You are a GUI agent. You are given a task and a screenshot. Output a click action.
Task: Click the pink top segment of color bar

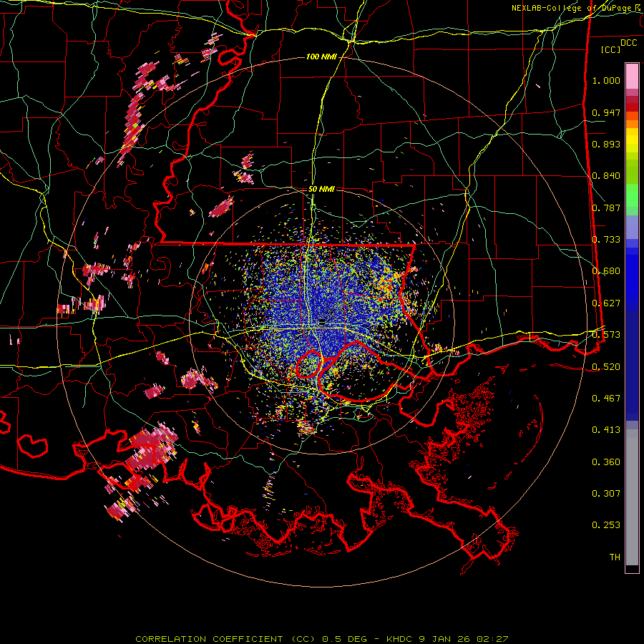pyautogui.click(x=632, y=76)
